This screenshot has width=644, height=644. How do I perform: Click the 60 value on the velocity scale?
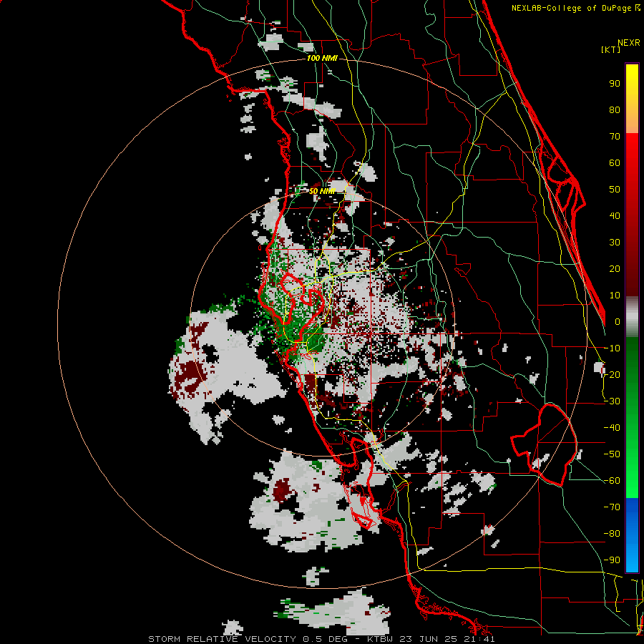click(615, 162)
